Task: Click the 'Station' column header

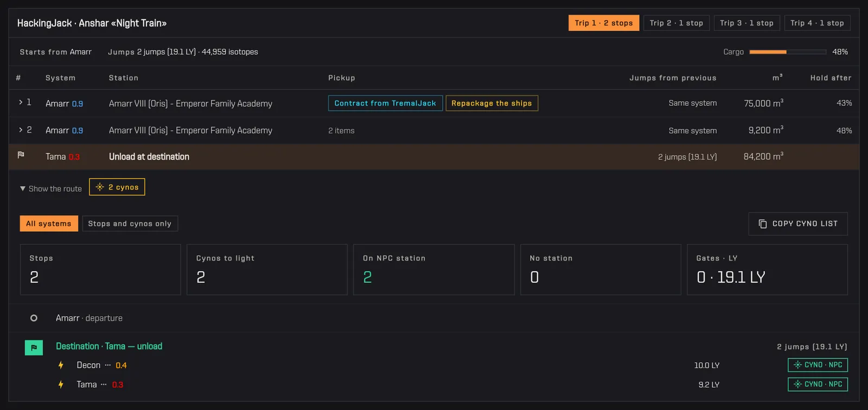Action: [x=124, y=78]
